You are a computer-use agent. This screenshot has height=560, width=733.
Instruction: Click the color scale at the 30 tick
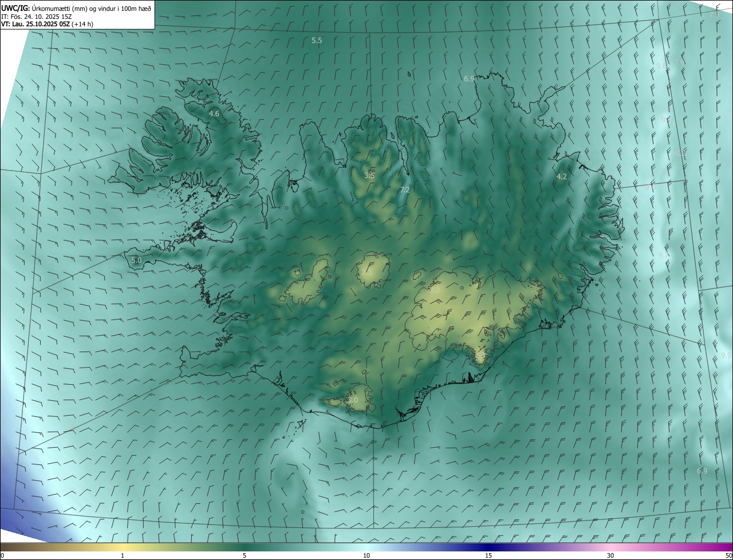coord(610,555)
